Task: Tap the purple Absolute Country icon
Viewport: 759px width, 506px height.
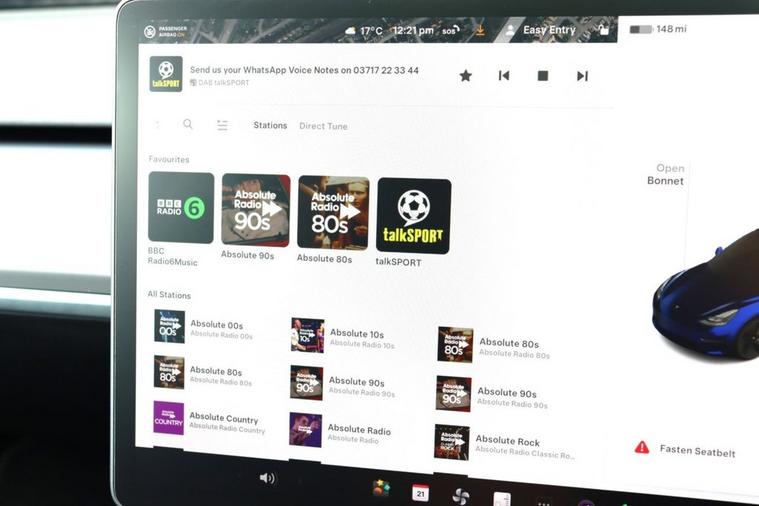Action: point(168,418)
